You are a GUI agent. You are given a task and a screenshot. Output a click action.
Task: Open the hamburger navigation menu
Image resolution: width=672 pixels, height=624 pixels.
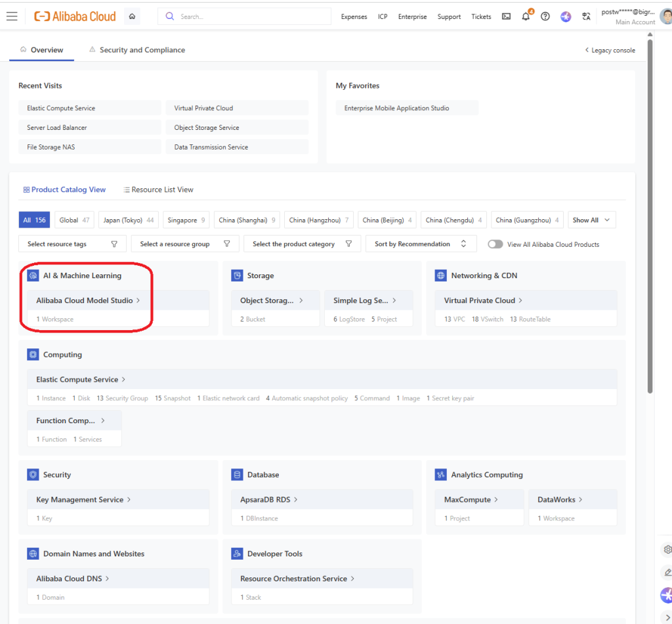tap(12, 16)
